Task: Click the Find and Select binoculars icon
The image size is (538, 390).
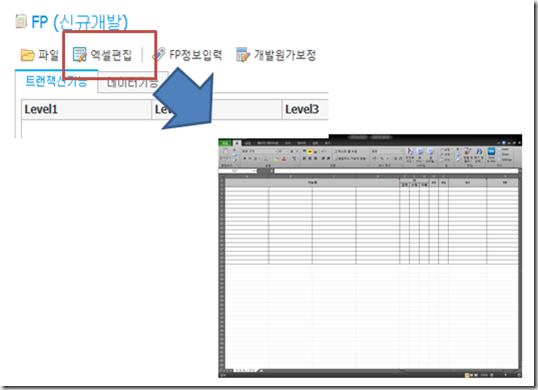Action: coord(479,155)
